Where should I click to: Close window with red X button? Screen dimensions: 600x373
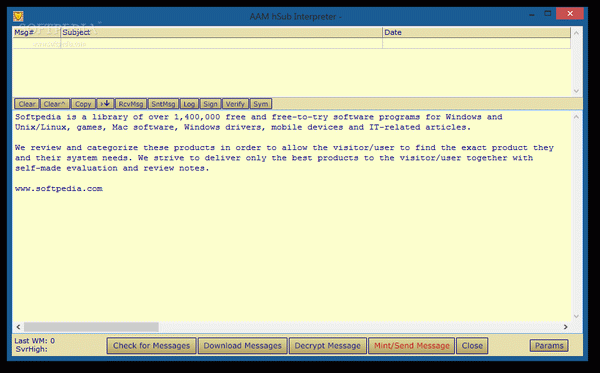click(570, 14)
